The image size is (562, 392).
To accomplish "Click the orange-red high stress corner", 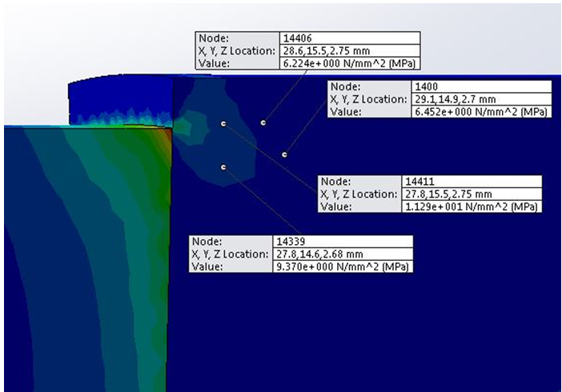I will (167, 138).
